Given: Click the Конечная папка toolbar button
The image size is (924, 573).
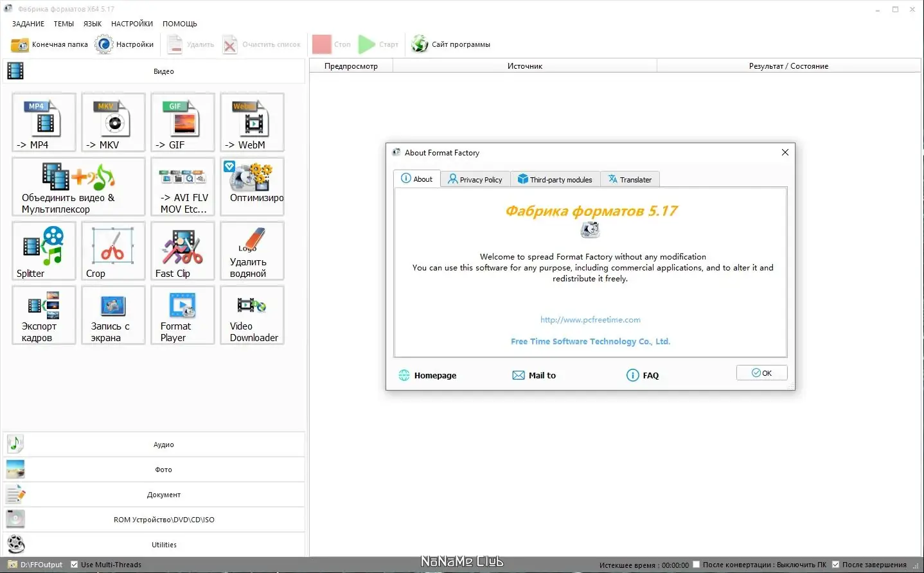Looking at the screenshot, I should click(x=49, y=44).
